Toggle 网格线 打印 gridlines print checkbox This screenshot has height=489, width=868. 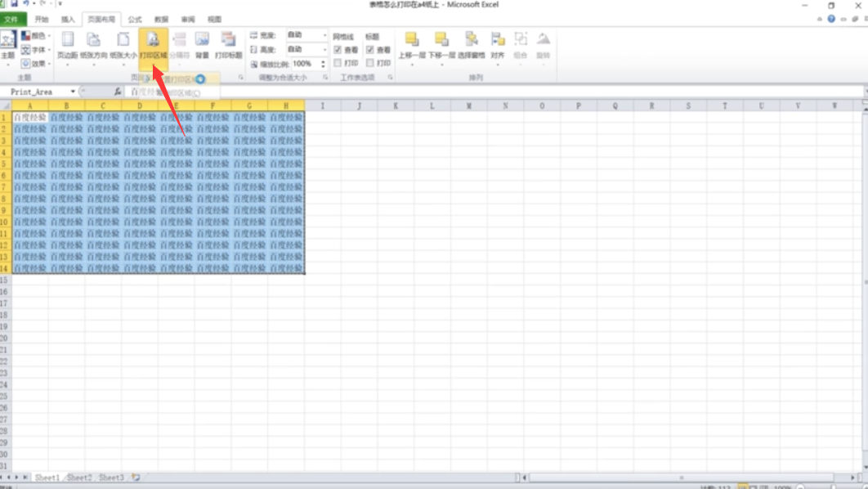[x=338, y=63]
